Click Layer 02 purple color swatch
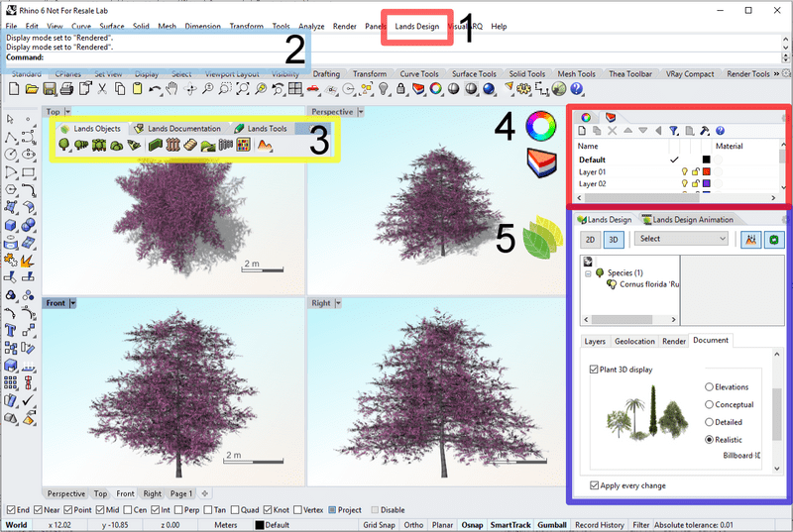The height and width of the screenshot is (532, 793). click(x=706, y=183)
